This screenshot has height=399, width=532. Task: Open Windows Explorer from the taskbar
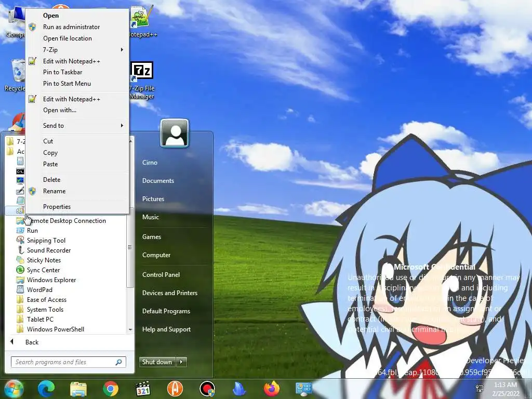point(78,389)
